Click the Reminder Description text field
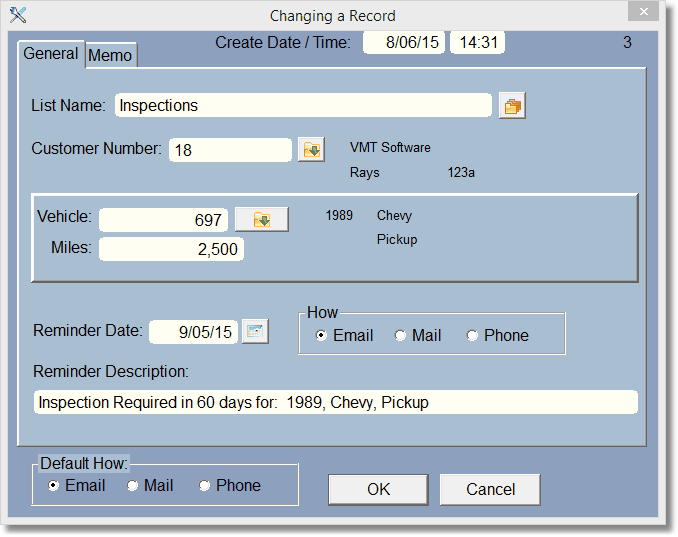Viewport: 678px width, 537px height. (x=336, y=402)
